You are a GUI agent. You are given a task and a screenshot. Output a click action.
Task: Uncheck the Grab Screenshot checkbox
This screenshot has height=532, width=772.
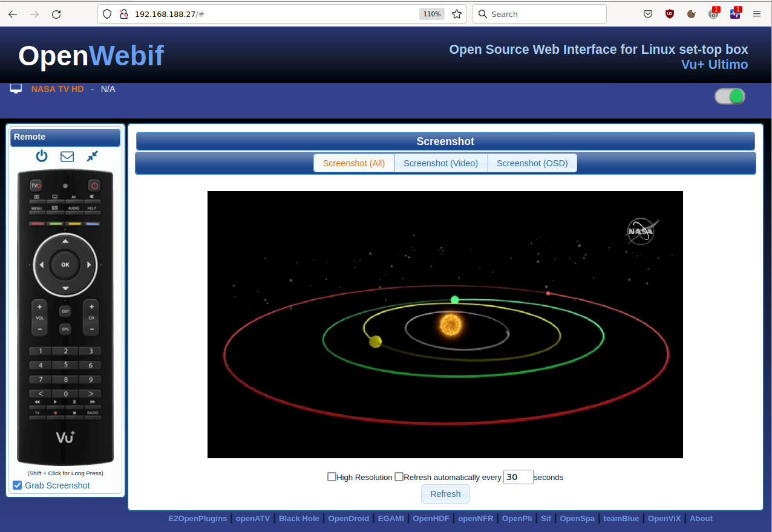click(x=18, y=485)
